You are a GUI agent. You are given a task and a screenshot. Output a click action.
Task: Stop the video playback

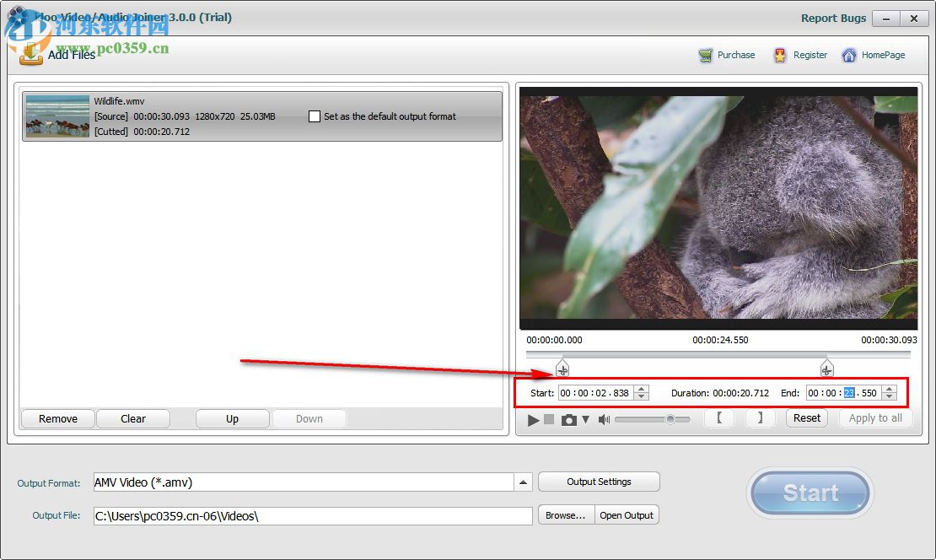549,419
